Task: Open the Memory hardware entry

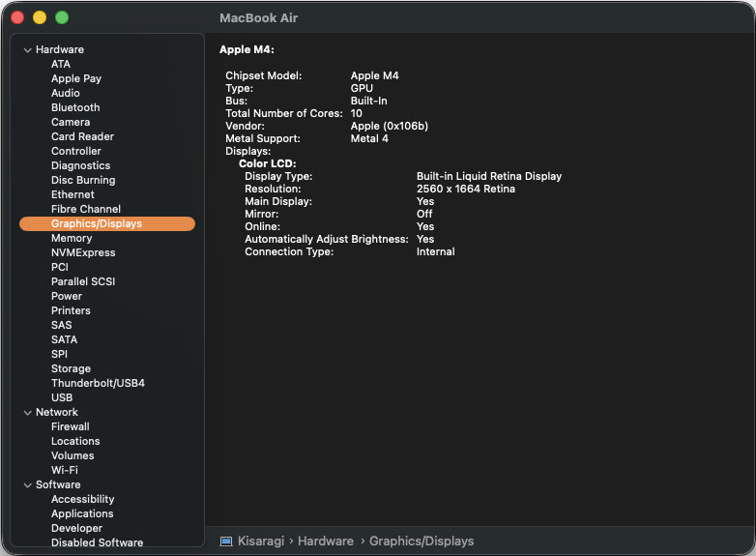Action: coord(72,238)
